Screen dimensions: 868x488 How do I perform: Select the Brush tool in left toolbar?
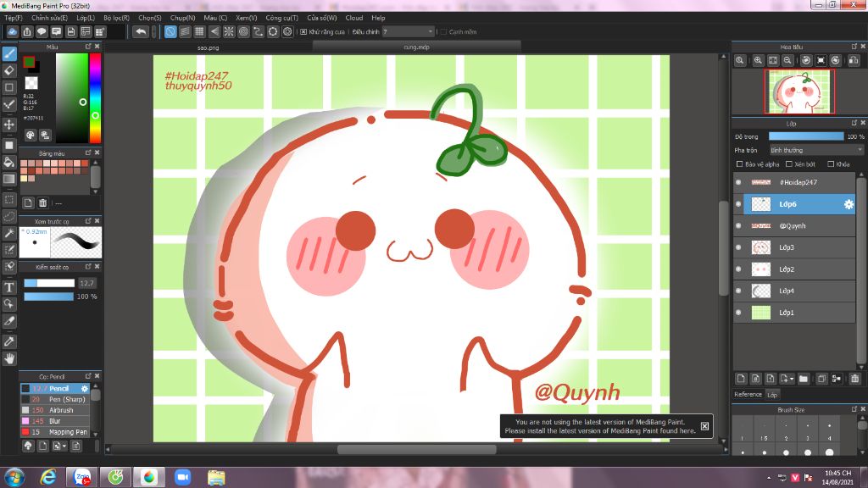click(8, 54)
